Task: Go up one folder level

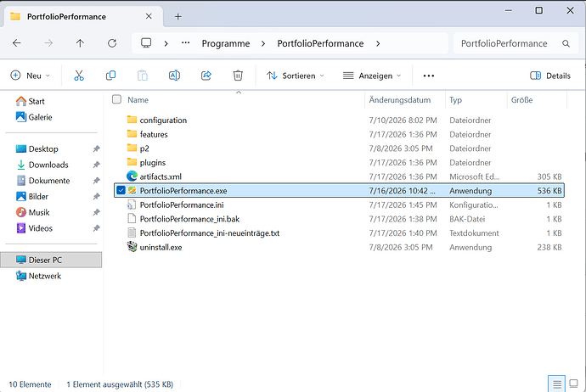Action: click(80, 43)
